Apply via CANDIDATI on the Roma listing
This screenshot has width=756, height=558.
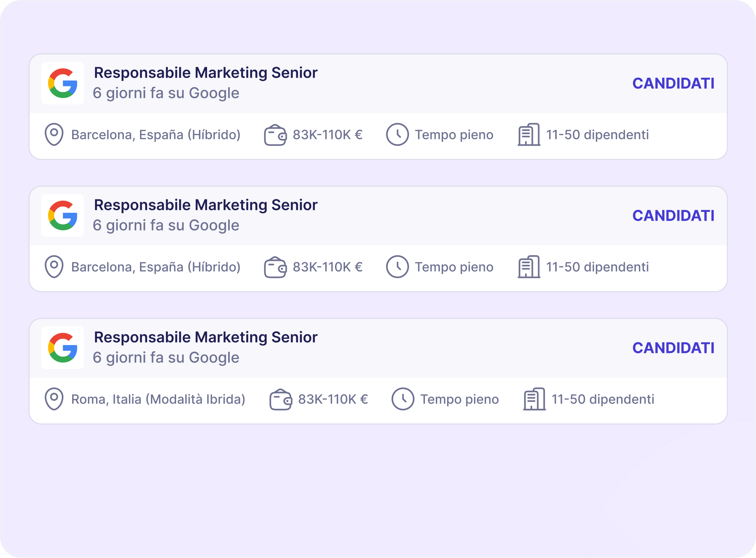pos(673,348)
